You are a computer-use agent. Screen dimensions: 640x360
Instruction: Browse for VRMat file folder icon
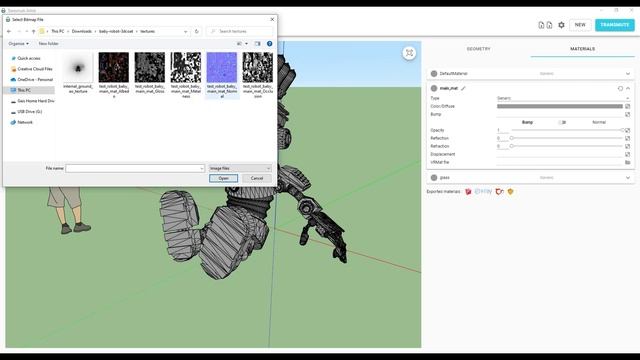point(627,162)
